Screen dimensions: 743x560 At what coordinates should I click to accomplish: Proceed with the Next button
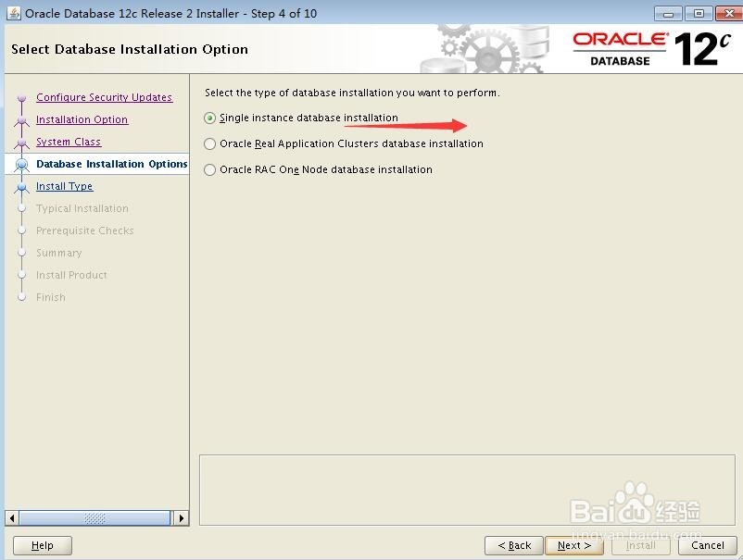point(574,545)
